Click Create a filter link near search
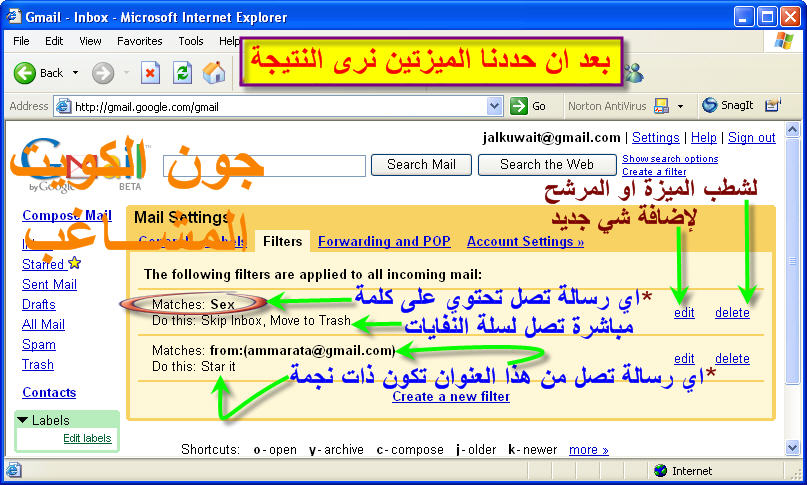807x485 pixels. point(654,171)
